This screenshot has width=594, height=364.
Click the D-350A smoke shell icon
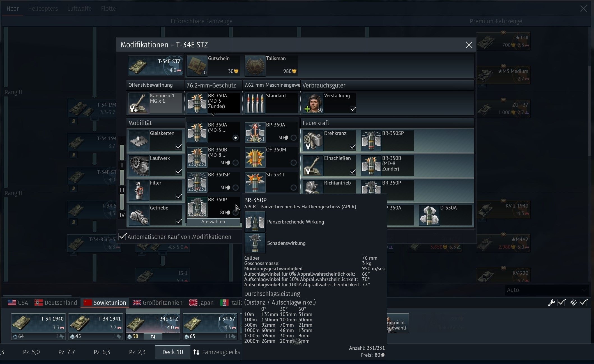[429, 215]
